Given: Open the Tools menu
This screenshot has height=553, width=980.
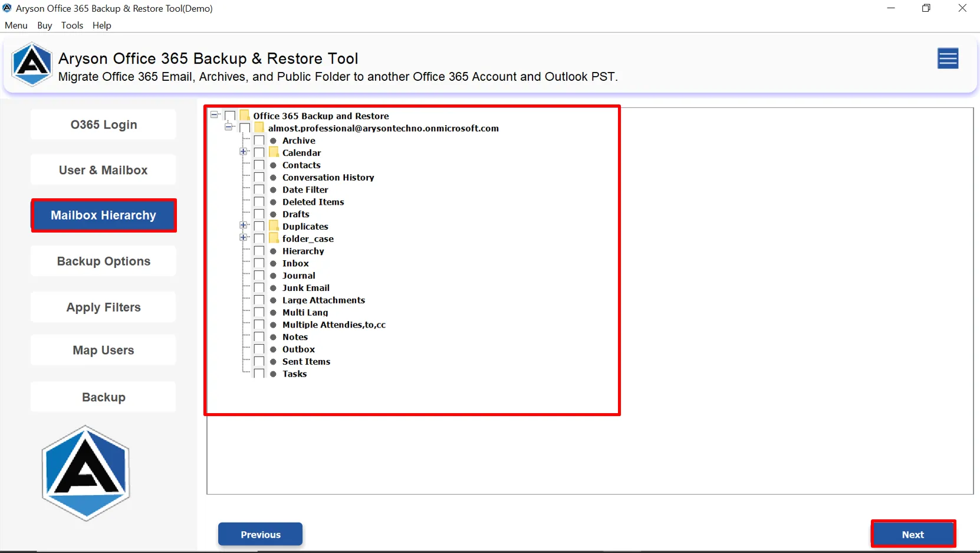Looking at the screenshot, I should [72, 25].
